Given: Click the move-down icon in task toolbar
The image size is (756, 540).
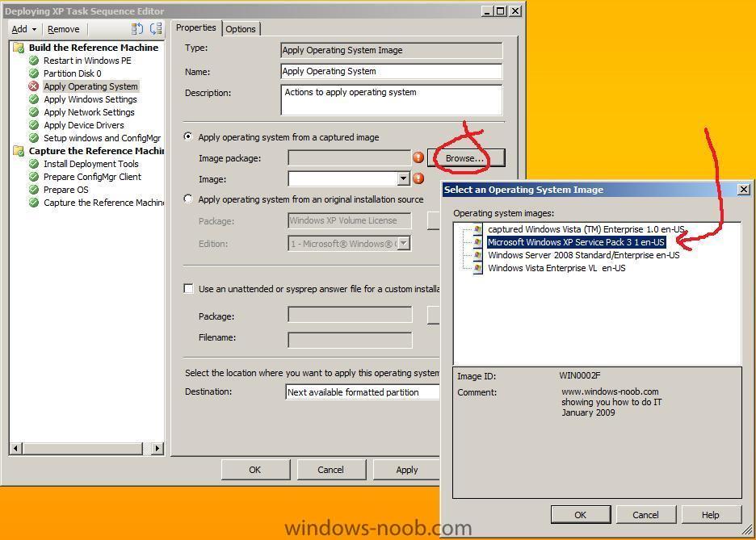Looking at the screenshot, I should 156,29.
